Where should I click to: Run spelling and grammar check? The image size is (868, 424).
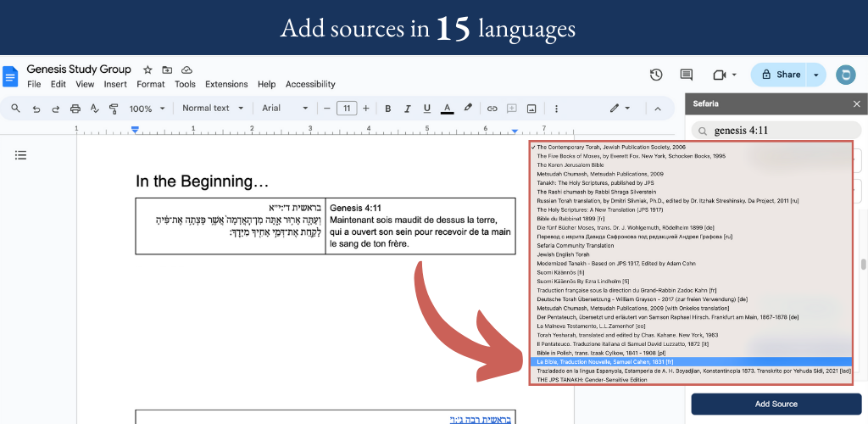pyautogui.click(x=95, y=109)
